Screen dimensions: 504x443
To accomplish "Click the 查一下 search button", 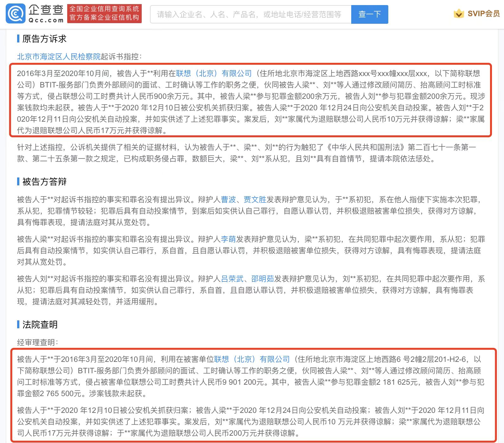I will (x=370, y=14).
